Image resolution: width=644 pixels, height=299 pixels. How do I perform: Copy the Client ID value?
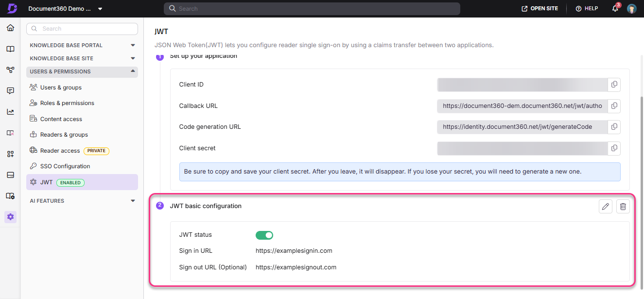tap(614, 85)
